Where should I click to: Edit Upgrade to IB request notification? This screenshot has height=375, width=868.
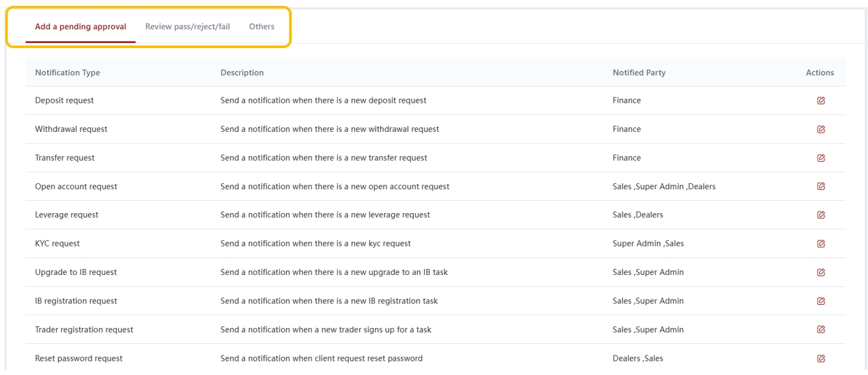(x=821, y=272)
